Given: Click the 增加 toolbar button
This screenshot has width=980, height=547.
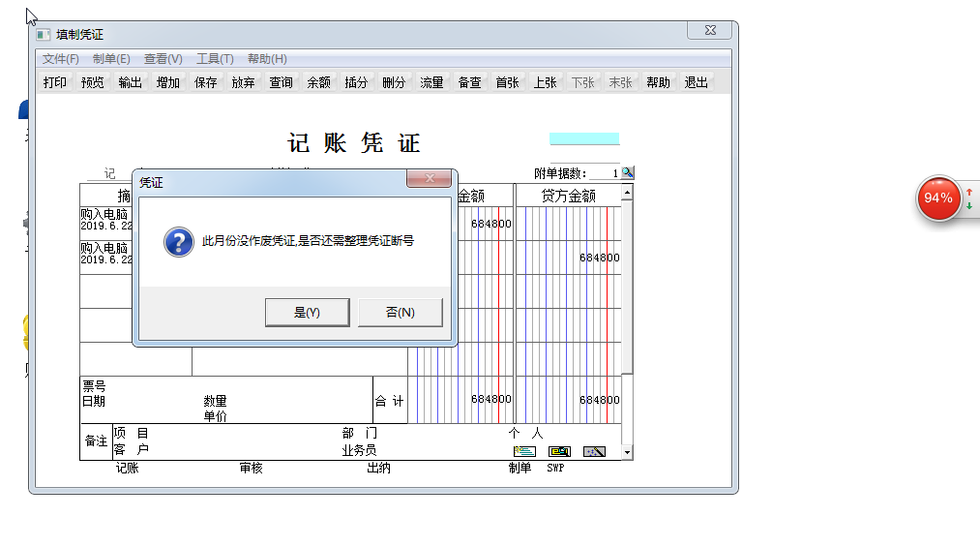Looking at the screenshot, I should coord(168,82).
